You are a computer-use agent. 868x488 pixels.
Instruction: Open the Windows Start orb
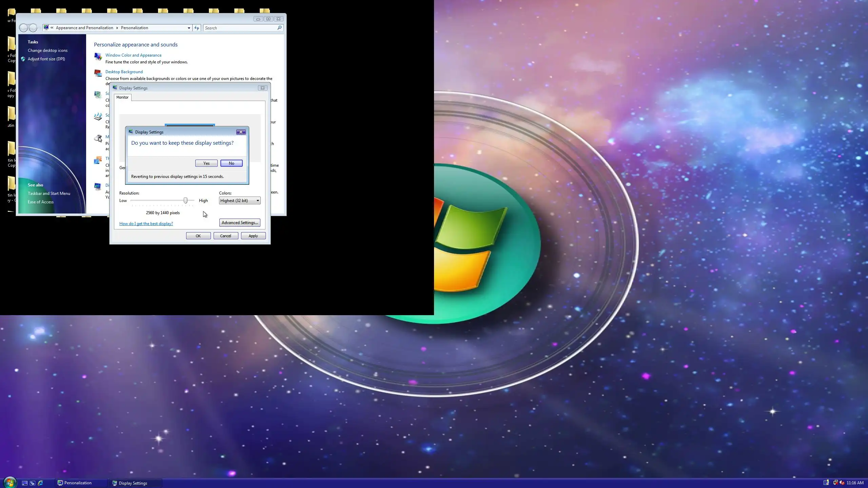pyautogui.click(x=9, y=482)
